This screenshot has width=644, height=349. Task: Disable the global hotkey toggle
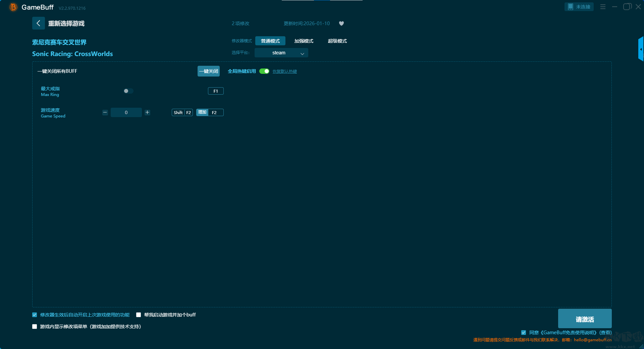click(264, 71)
